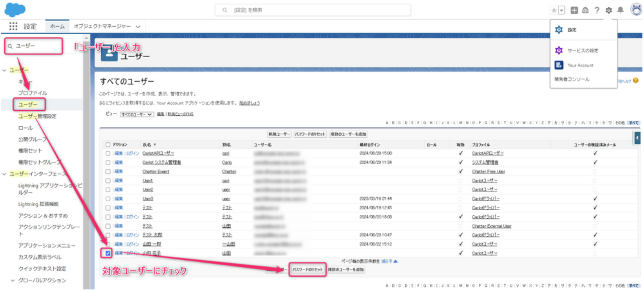Check the User2 row checkbox
Image resolution: width=644 pixels, height=291 pixels.
tap(108, 190)
